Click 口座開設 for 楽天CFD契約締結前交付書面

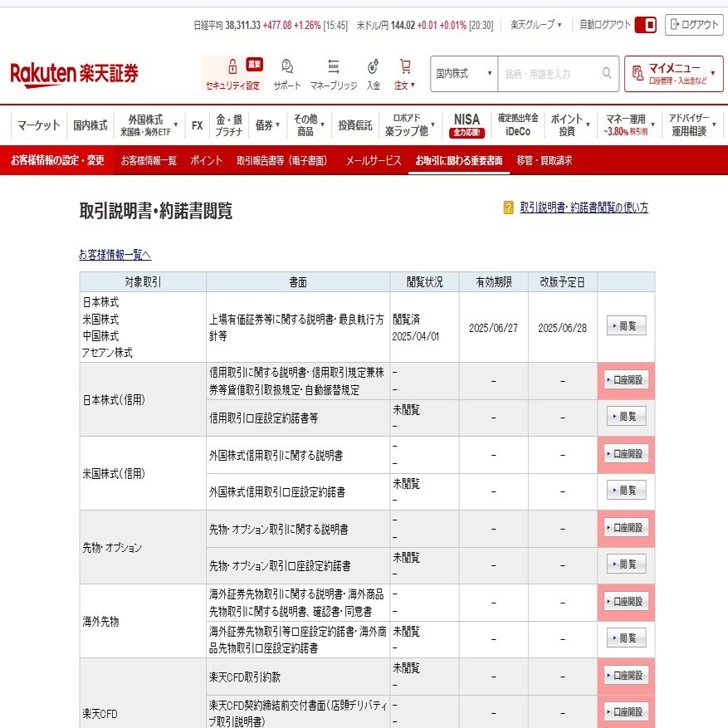click(x=626, y=711)
